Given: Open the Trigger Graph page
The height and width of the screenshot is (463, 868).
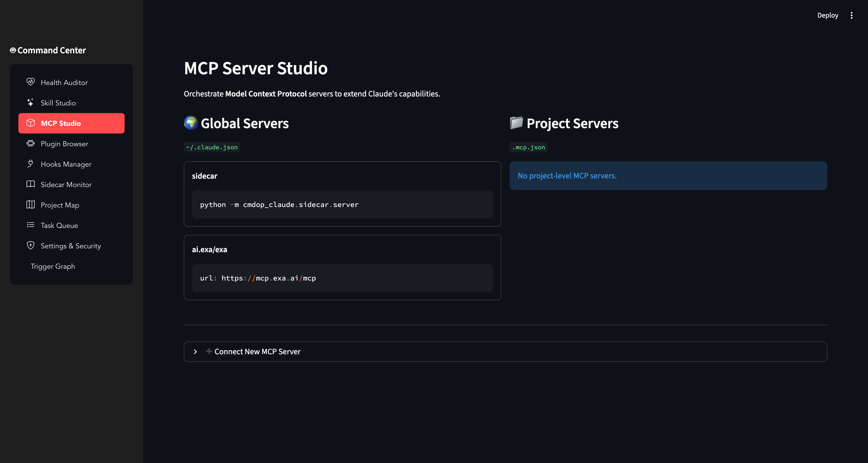Looking at the screenshot, I should [x=71, y=266].
